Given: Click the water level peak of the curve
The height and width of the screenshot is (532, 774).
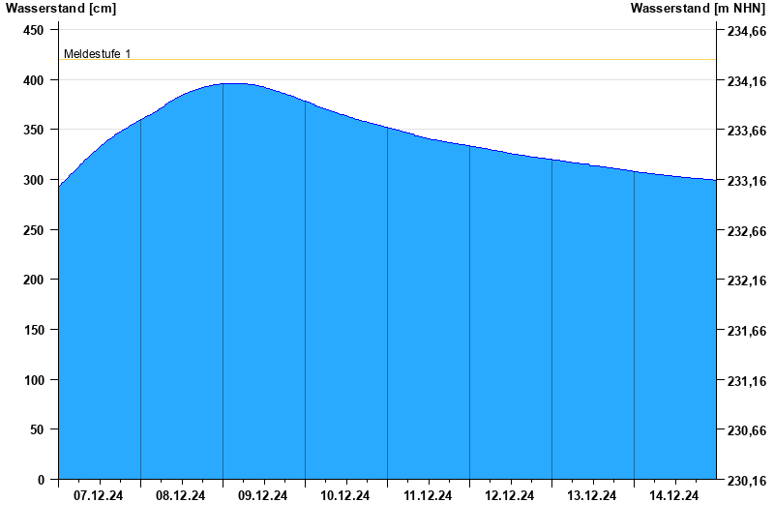Looking at the screenshot, I should 234,84.
